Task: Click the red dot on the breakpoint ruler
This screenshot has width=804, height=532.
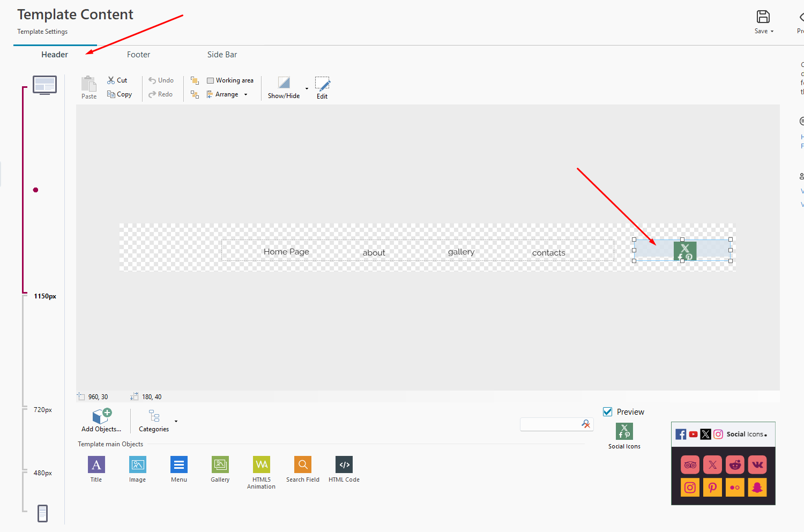Action: pos(35,190)
